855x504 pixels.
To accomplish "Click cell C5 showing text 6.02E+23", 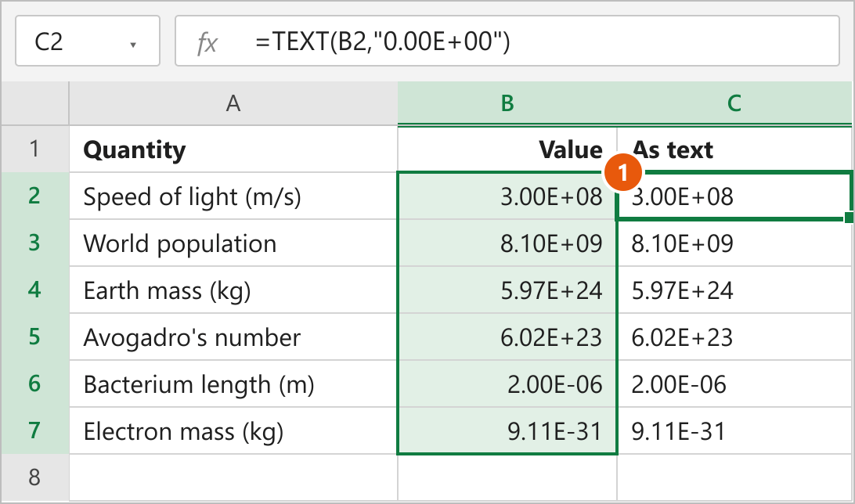I will click(x=734, y=337).
